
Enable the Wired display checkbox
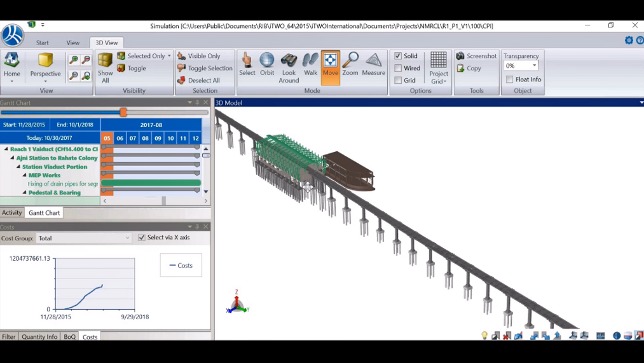398,68
